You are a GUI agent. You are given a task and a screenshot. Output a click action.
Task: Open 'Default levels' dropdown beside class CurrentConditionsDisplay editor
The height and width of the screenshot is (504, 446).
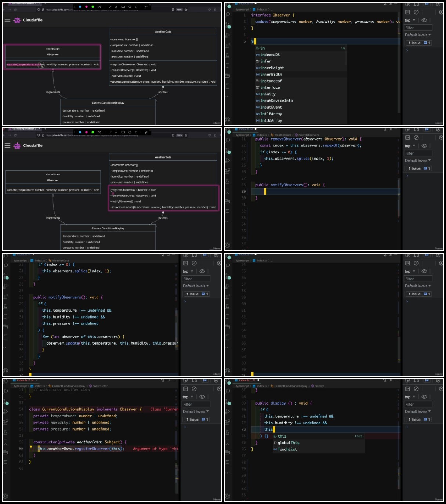coord(196,411)
